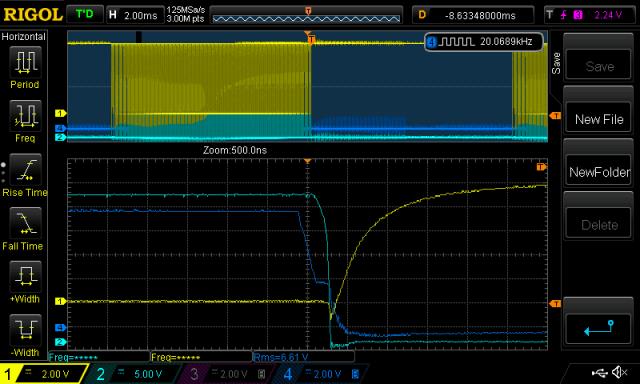640x384 pixels.
Task: Select the Period measurement icon
Action: (x=25, y=62)
